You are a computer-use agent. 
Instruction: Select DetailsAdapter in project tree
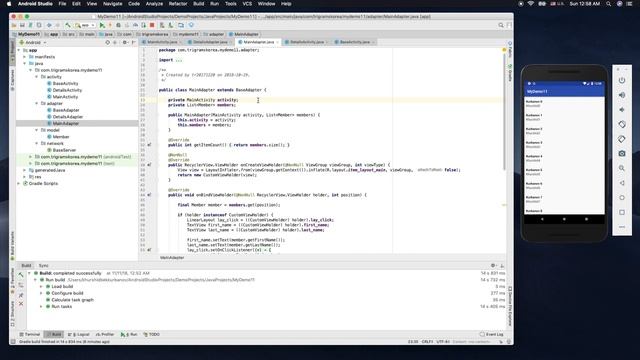(x=68, y=117)
